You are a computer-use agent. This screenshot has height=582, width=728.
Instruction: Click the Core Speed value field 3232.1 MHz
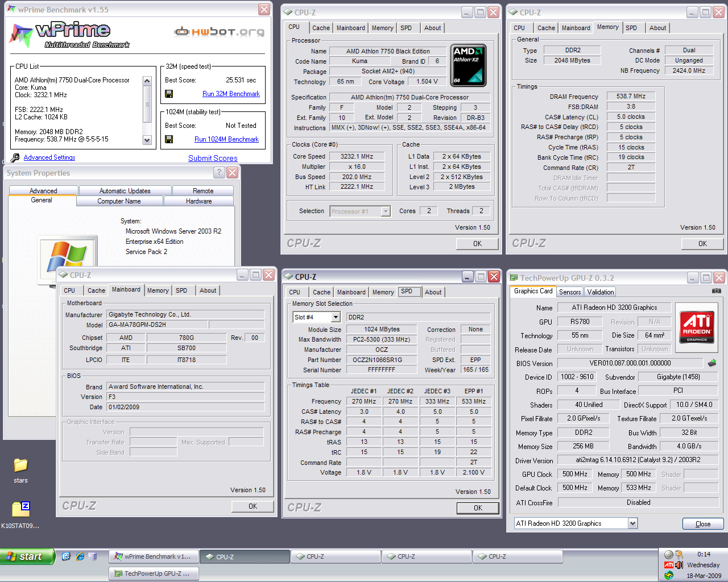pos(357,156)
